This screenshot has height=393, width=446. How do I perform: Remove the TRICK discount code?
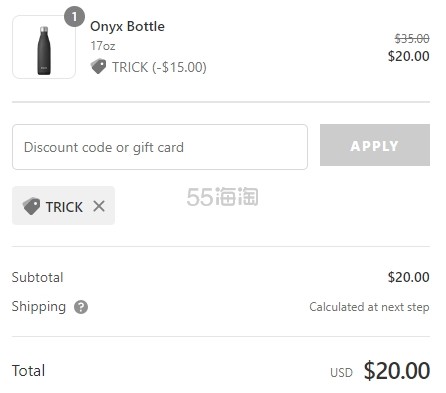(99, 206)
